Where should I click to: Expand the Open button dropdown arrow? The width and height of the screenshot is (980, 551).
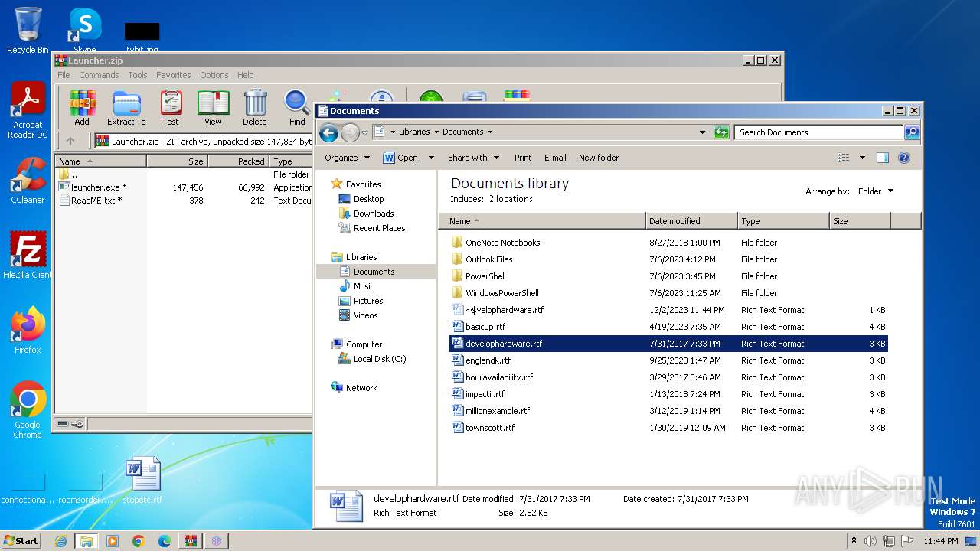click(431, 158)
